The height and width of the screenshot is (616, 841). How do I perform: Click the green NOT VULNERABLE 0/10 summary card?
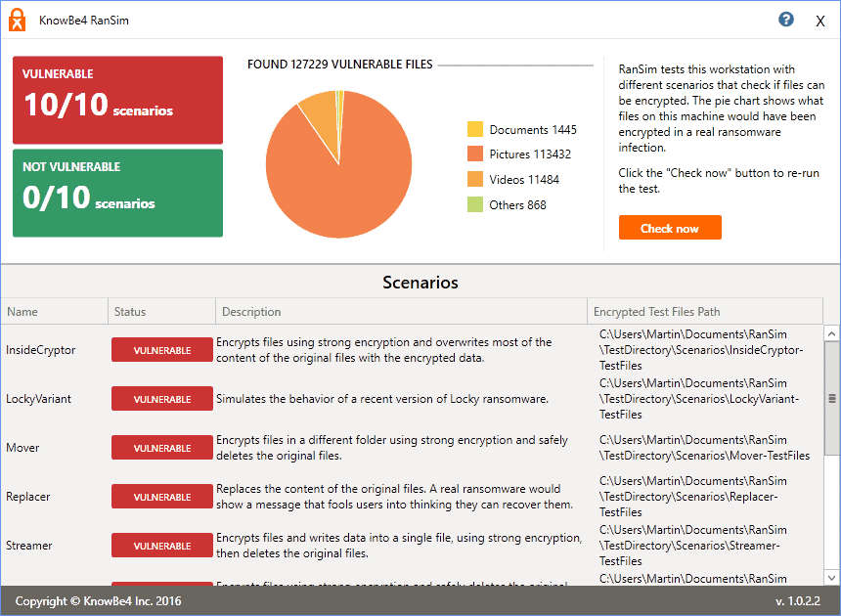click(x=117, y=192)
